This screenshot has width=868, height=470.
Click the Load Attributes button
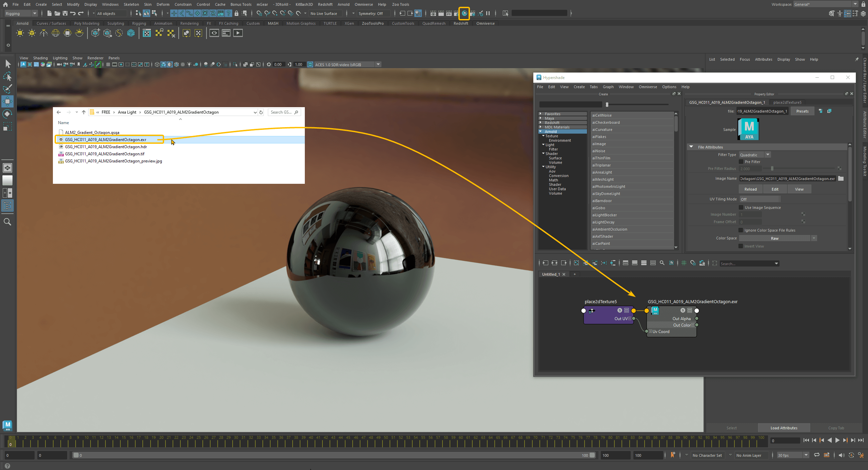click(x=784, y=428)
